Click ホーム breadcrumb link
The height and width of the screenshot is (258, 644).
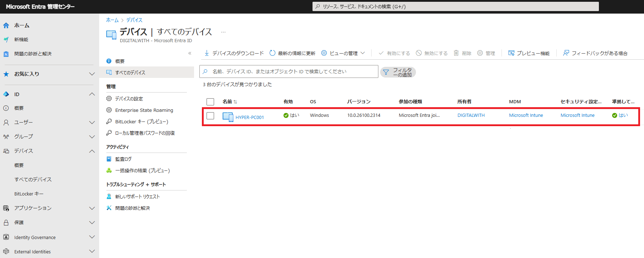coord(112,20)
